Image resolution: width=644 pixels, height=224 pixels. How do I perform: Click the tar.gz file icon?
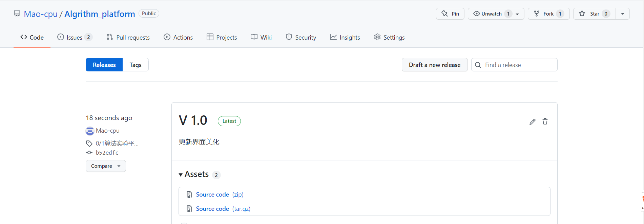coord(189,209)
